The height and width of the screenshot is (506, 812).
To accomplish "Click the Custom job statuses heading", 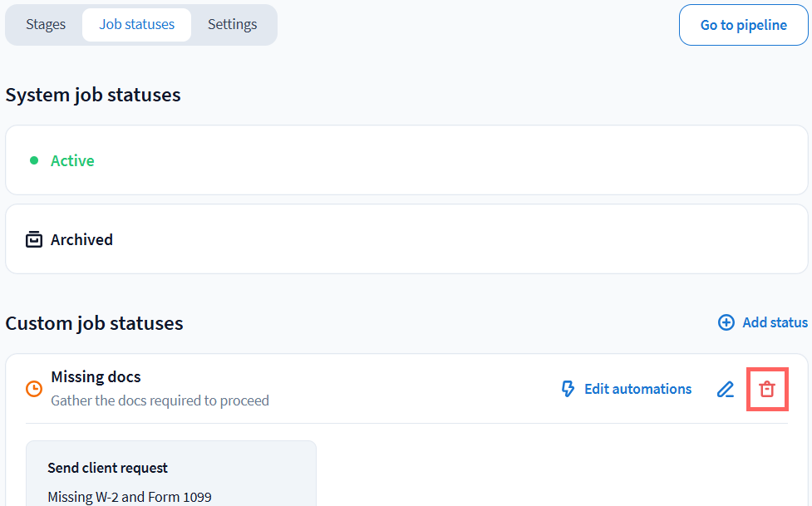I will [x=95, y=323].
